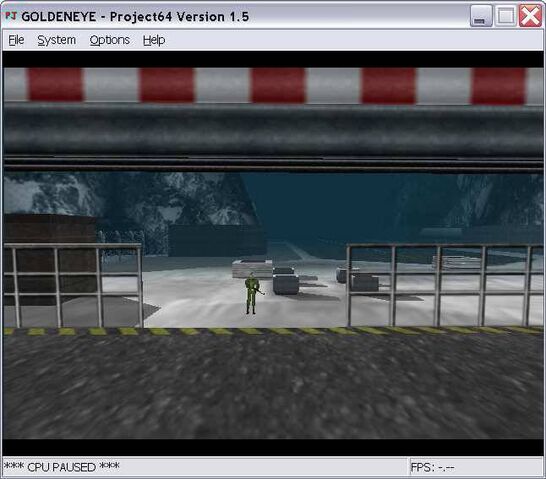Screen dimensions: 546x479
Task: Click the dark horizontal beam below the barrier
Action: pyautogui.click(x=273, y=131)
